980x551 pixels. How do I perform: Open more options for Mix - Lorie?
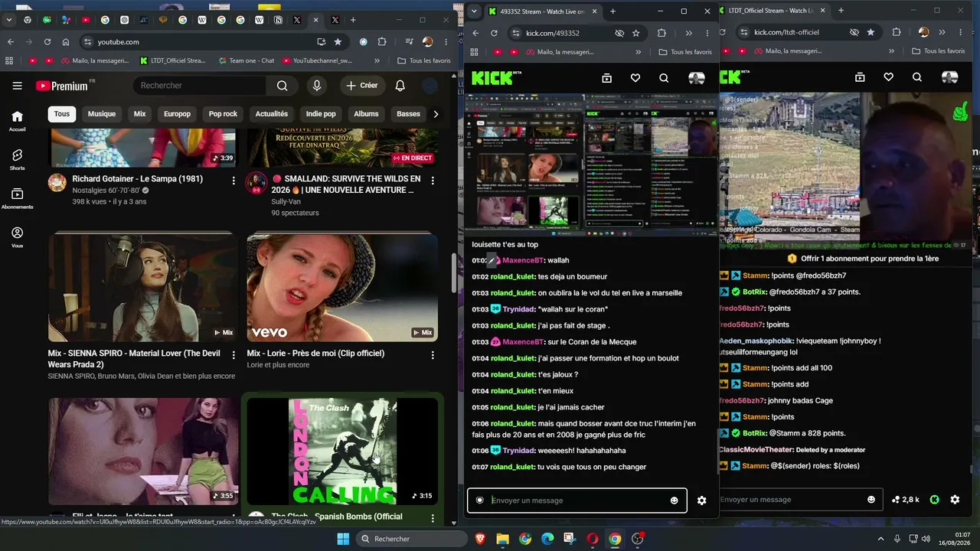click(433, 355)
